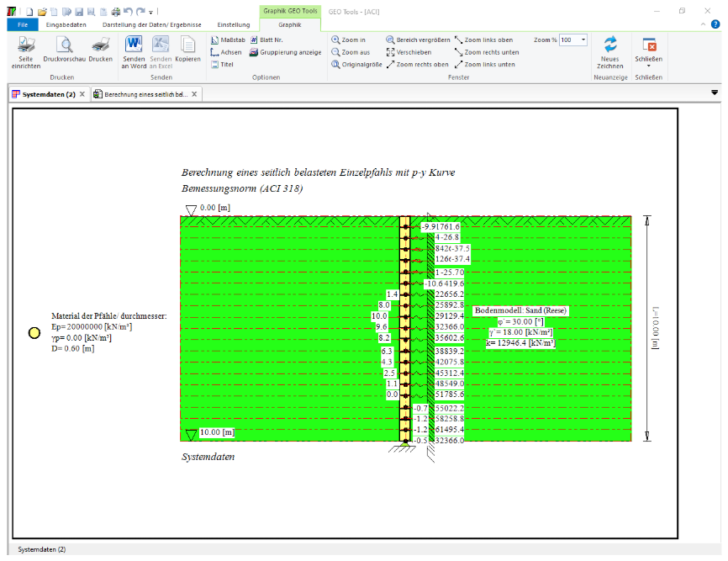This screenshot has height=561, width=728.
Task: Click the φ'= 30.00 [°] value
Action: pyautogui.click(x=520, y=322)
